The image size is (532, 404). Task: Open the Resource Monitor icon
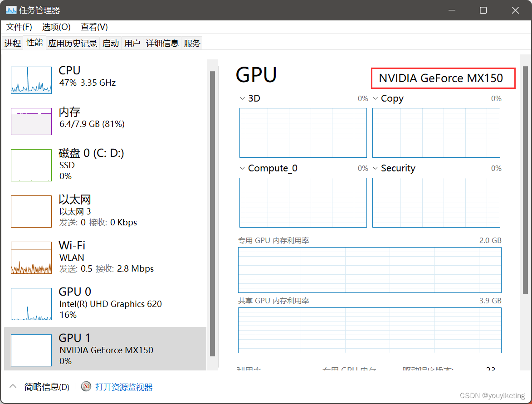(86, 386)
